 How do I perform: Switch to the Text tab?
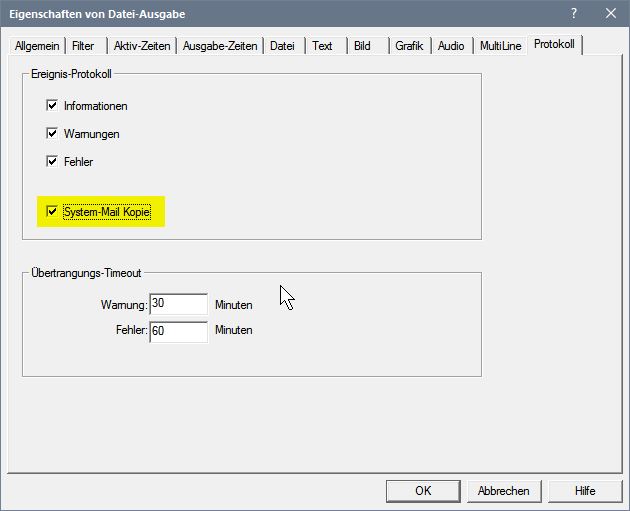[x=322, y=46]
